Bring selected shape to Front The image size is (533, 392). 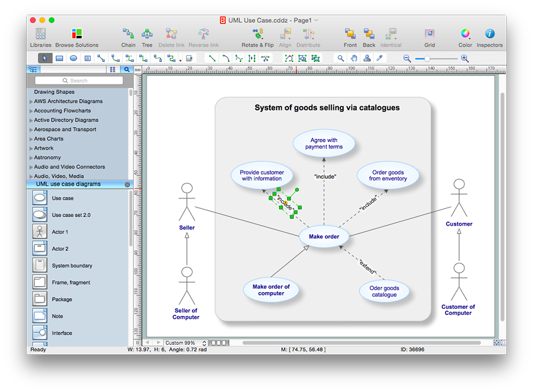pyautogui.click(x=350, y=37)
